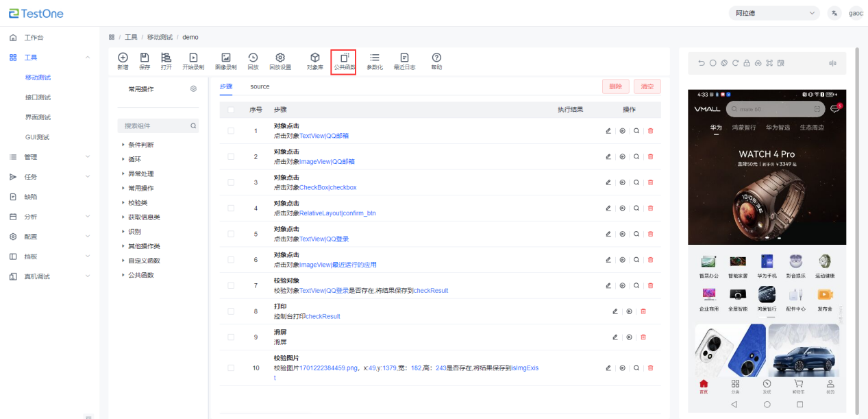Expand the 条件判断 tree node
This screenshot has height=419, width=868.
click(x=140, y=145)
